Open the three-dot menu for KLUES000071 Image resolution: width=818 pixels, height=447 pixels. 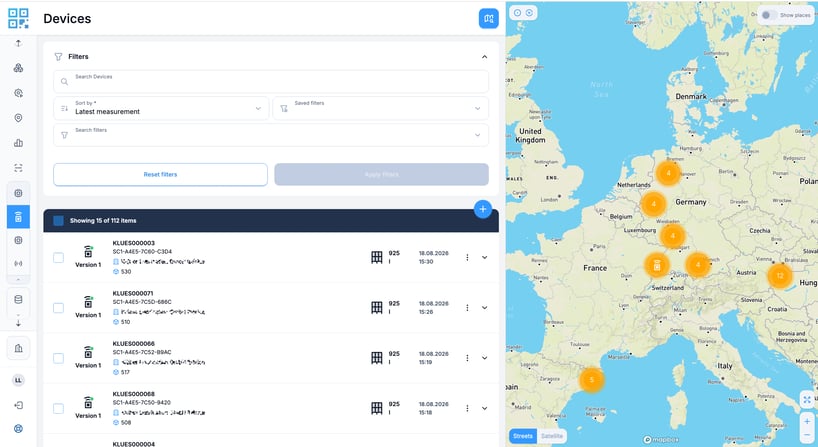467,308
